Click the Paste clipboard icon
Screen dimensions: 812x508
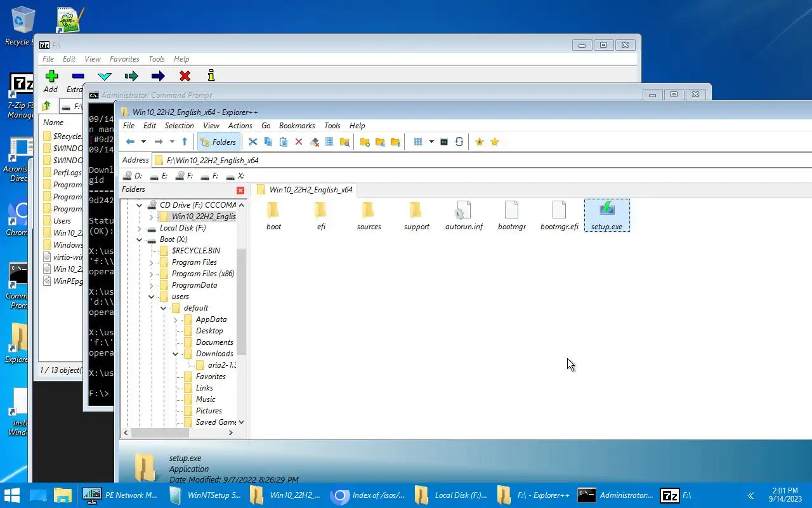[x=284, y=142]
